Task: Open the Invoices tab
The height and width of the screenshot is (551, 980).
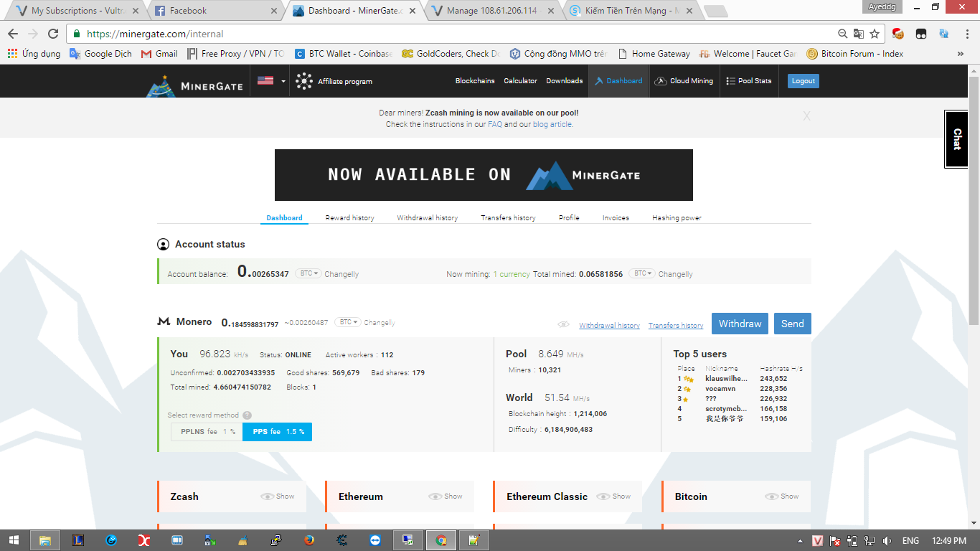Action: tap(616, 218)
